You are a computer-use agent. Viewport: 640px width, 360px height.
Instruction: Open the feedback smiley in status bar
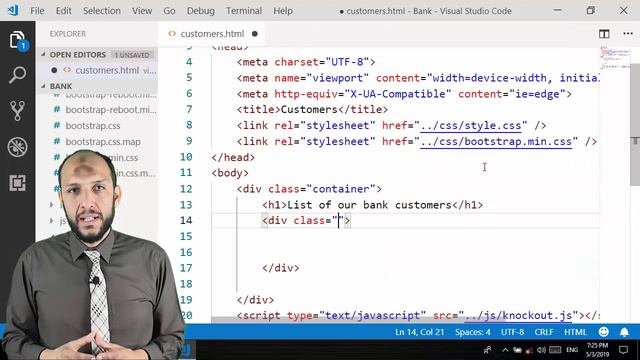604,332
